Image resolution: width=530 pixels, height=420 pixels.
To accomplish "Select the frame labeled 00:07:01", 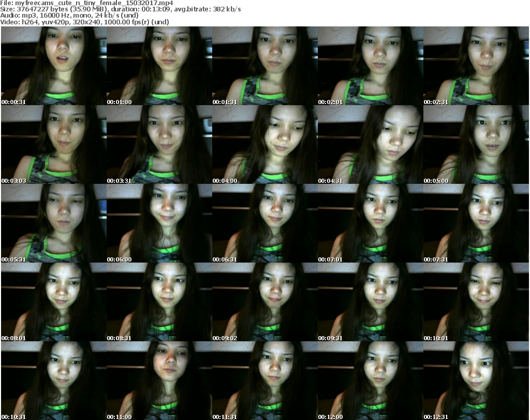I will coord(371,223).
